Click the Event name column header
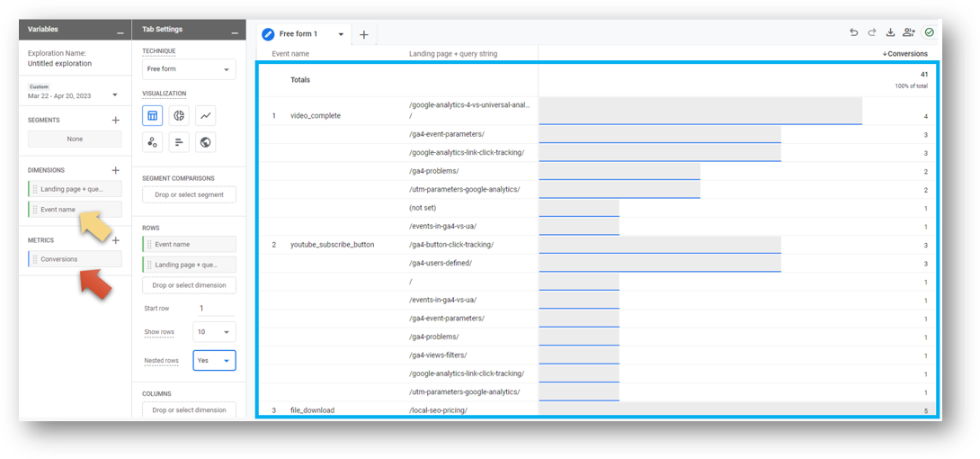The width and height of the screenshot is (980, 459). (290, 54)
